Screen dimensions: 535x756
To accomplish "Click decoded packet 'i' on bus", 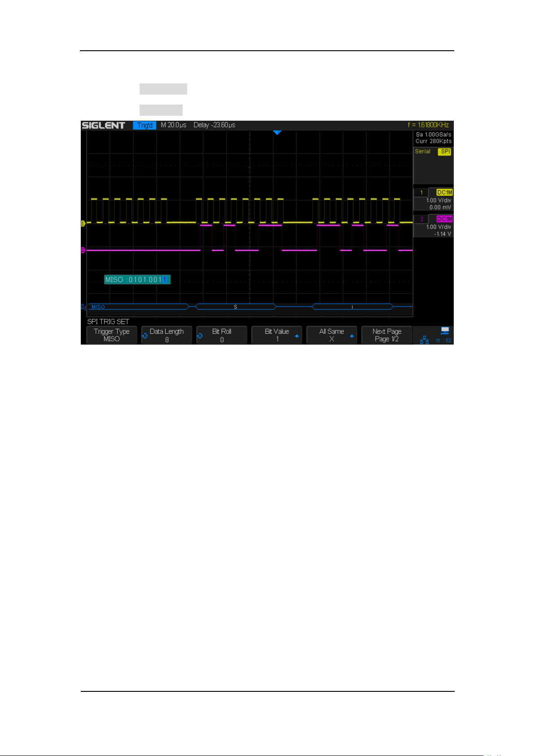I will (x=352, y=307).
